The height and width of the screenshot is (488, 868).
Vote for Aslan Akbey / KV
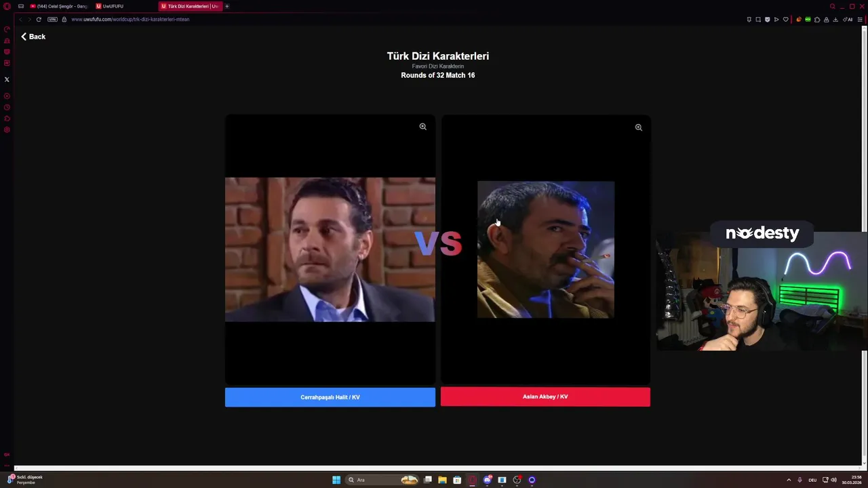pos(545,396)
